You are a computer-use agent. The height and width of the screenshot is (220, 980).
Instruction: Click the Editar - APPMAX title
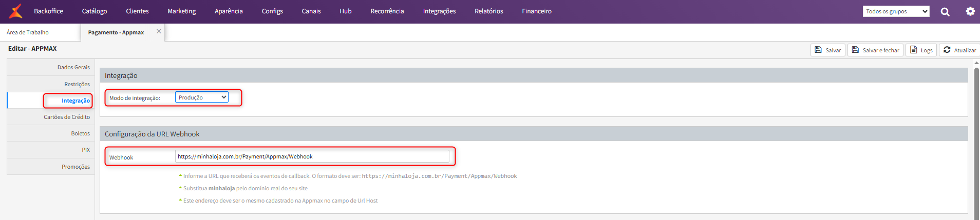[x=32, y=48]
